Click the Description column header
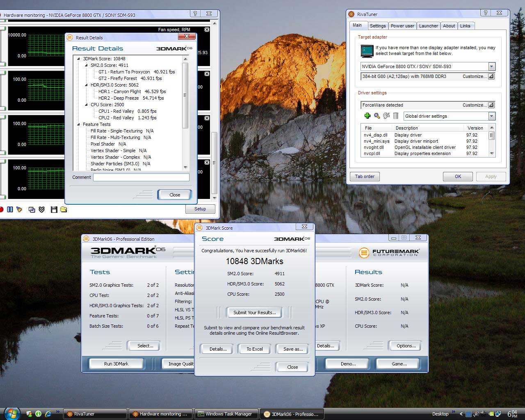The width and height of the screenshot is (525, 420). click(428, 128)
